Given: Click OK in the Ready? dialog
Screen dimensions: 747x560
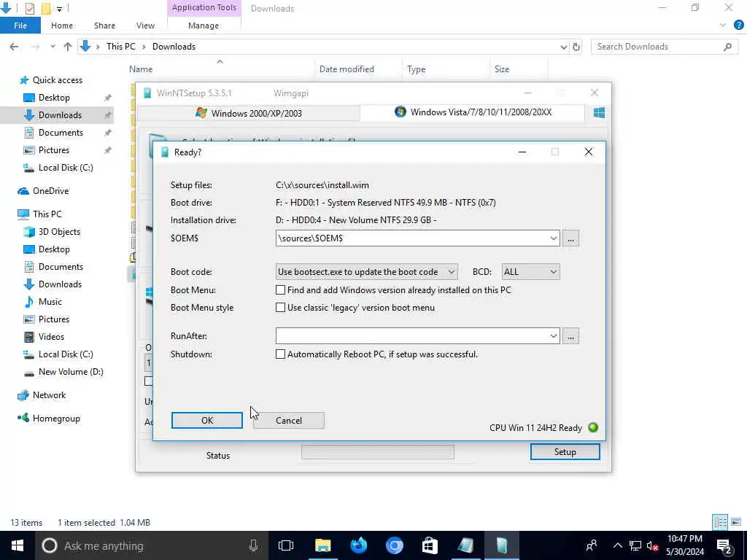Looking at the screenshot, I should coord(206,421).
